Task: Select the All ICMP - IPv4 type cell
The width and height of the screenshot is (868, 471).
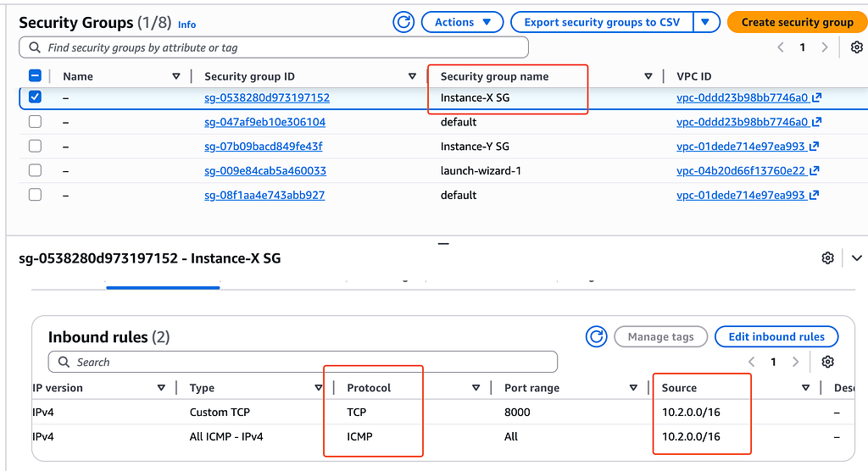Action: (x=225, y=436)
